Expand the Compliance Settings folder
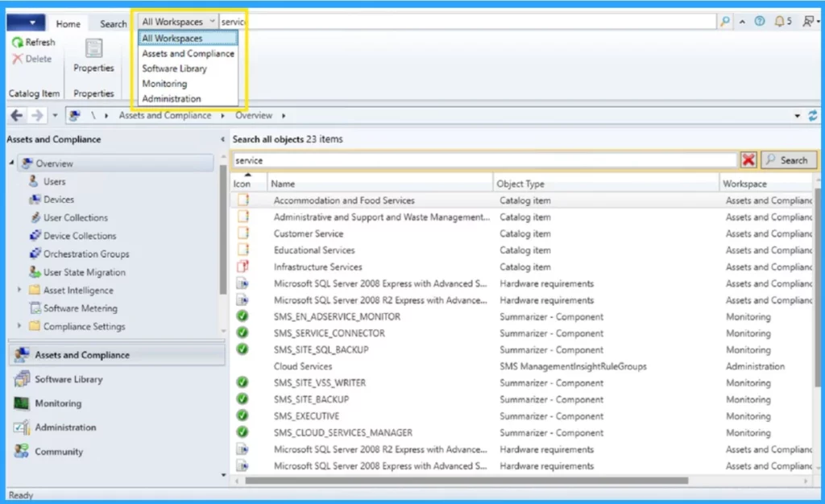 coord(19,326)
